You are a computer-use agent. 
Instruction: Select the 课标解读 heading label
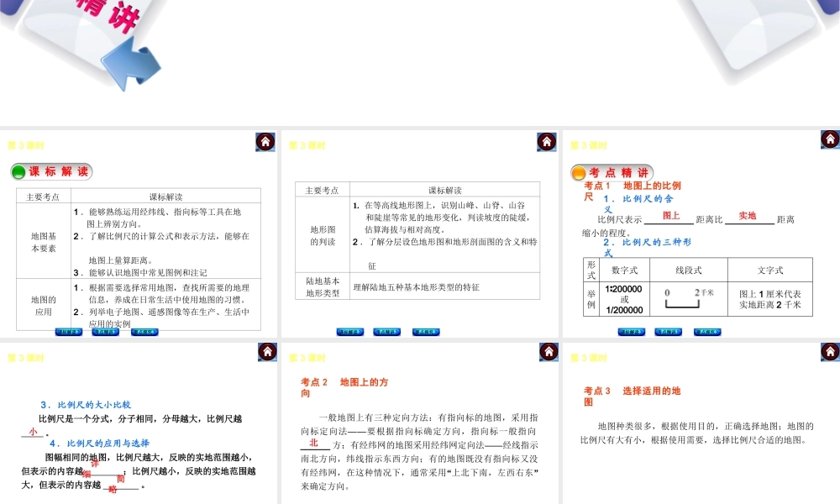coord(59,171)
